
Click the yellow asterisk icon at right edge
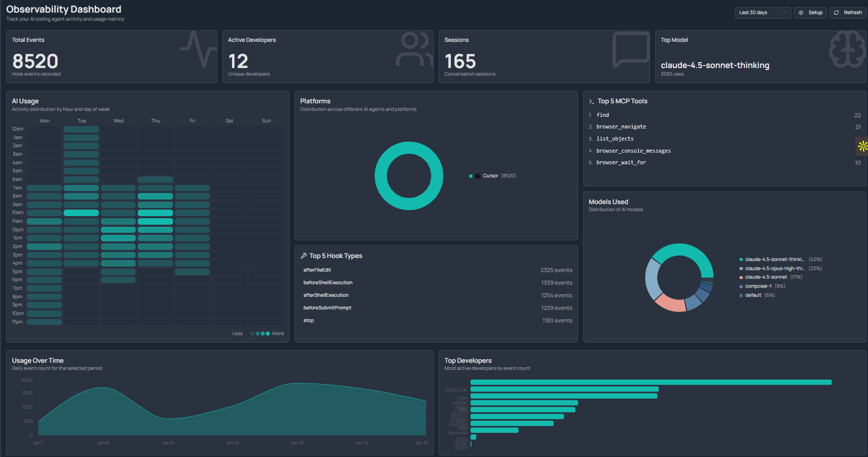[862, 146]
